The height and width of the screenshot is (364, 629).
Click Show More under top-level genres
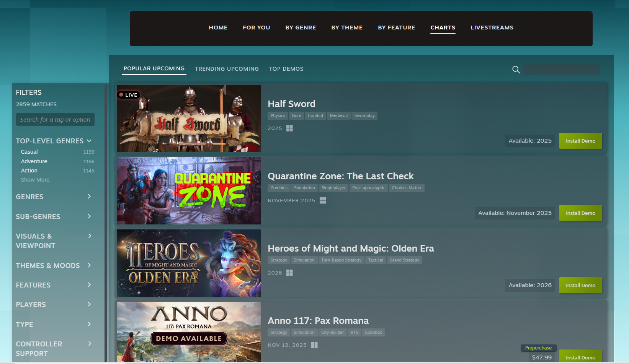(35, 180)
